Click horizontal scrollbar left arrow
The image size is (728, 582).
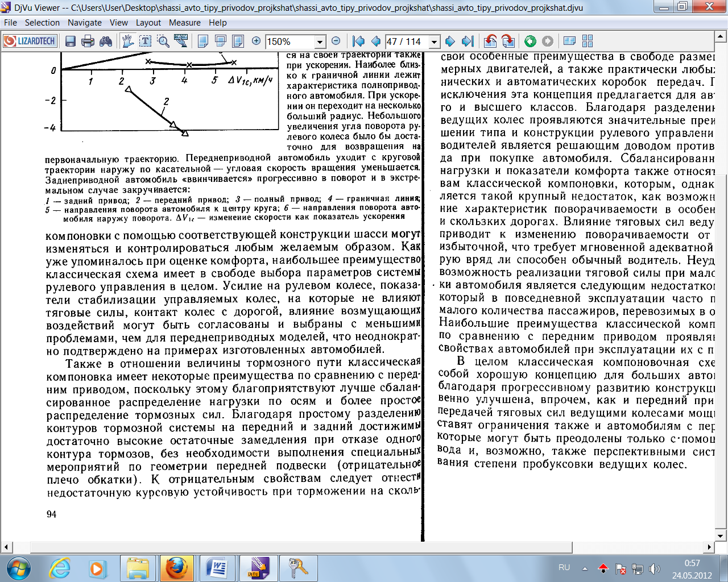point(6,547)
